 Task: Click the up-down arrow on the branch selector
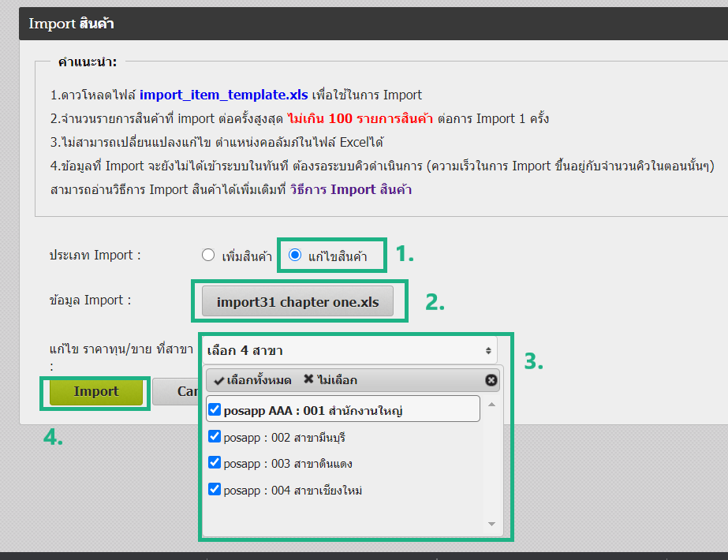click(489, 349)
